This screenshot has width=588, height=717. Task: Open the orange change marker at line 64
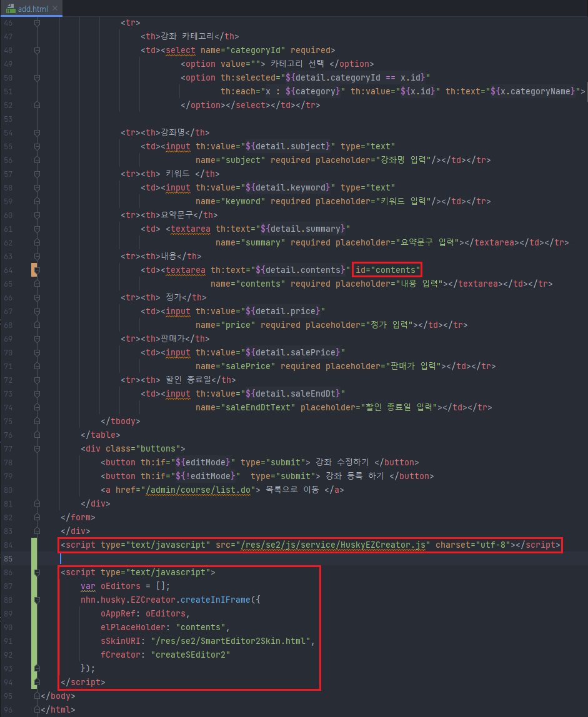33,270
